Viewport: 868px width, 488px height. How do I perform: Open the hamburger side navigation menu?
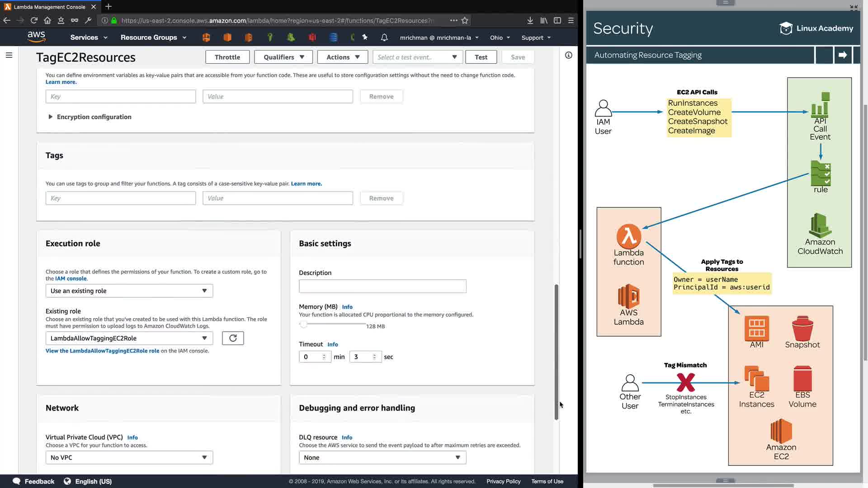tap(9, 55)
